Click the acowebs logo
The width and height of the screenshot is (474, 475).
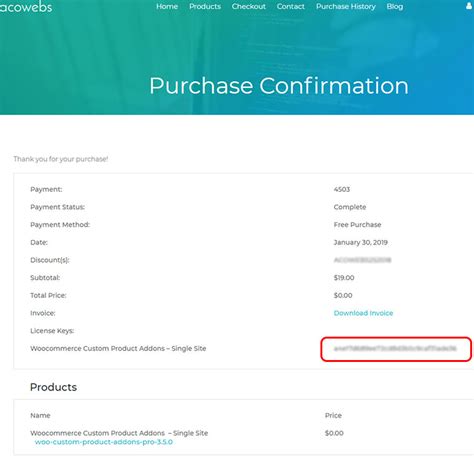pyautogui.click(x=26, y=7)
